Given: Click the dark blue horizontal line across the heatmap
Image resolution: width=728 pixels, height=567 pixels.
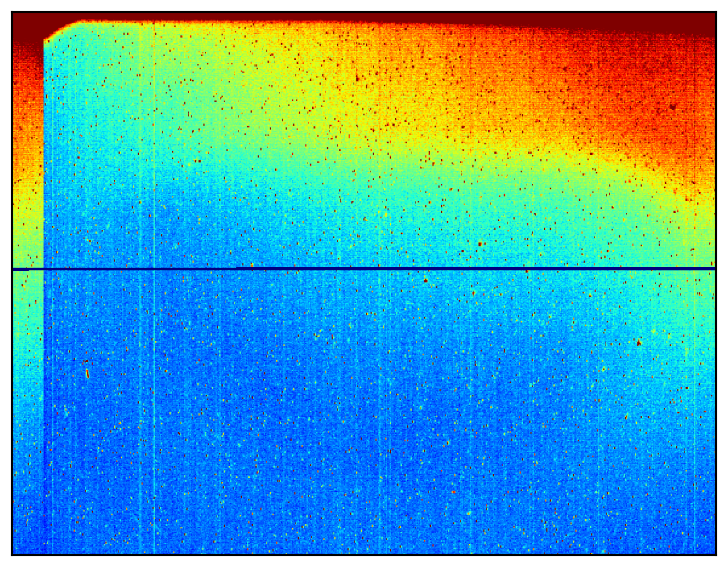Looking at the screenshot, I should (x=362, y=268).
